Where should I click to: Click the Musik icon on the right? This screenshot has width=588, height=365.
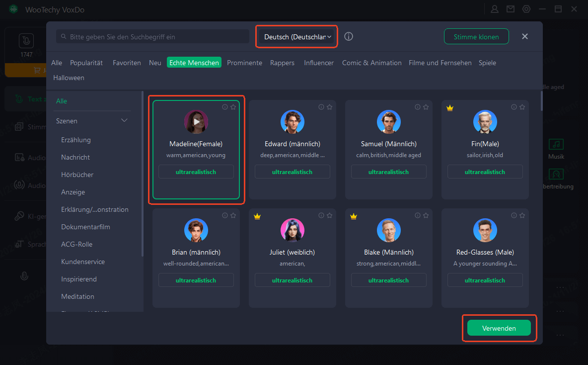[x=556, y=145]
